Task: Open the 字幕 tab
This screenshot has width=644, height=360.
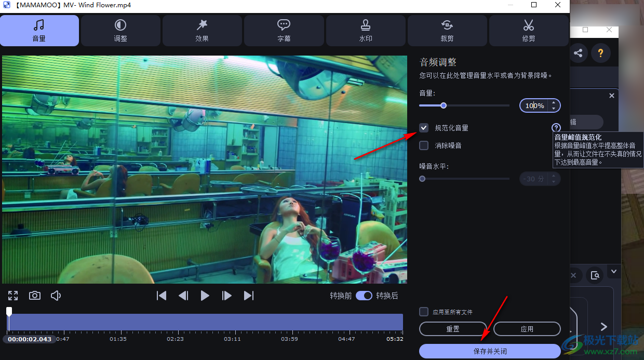Action: 284,31
